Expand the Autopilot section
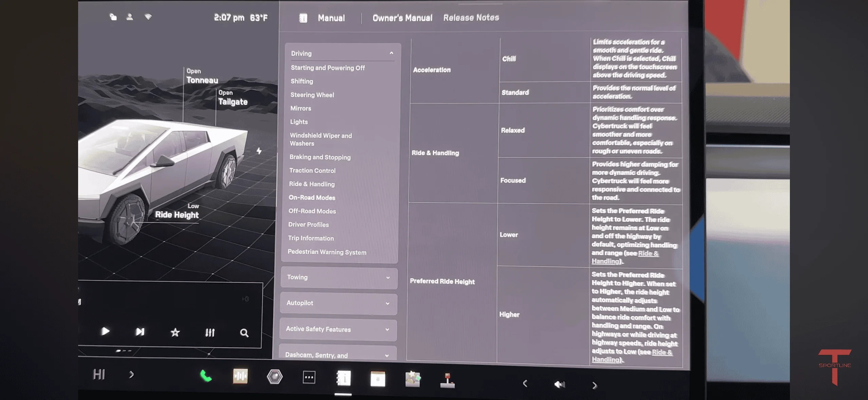Screen dimensions: 868x400 [339, 303]
